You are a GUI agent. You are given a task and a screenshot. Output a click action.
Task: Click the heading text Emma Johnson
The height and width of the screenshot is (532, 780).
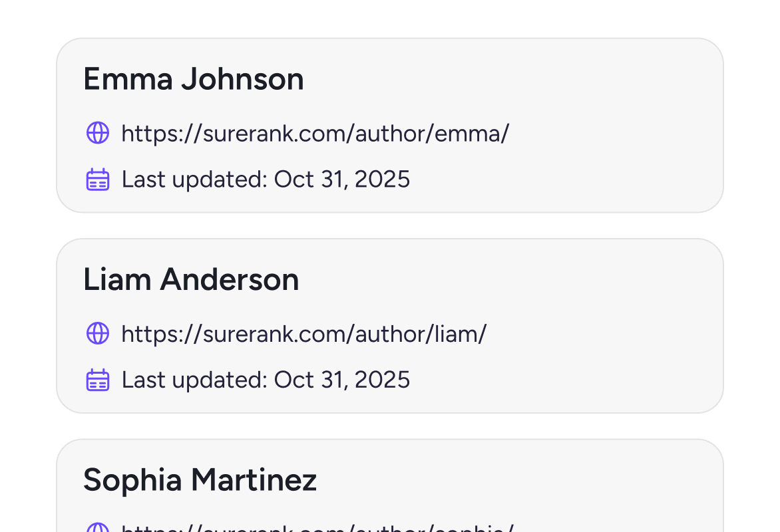[193, 78]
